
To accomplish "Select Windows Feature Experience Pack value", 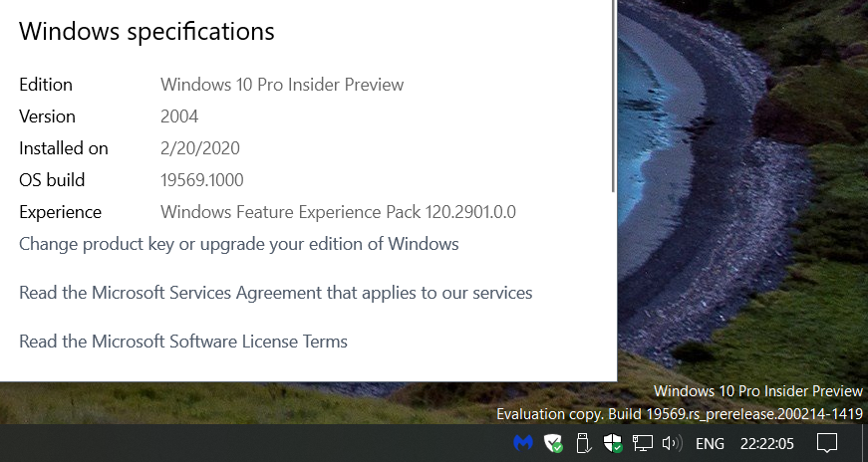I will (x=338, y=212).
